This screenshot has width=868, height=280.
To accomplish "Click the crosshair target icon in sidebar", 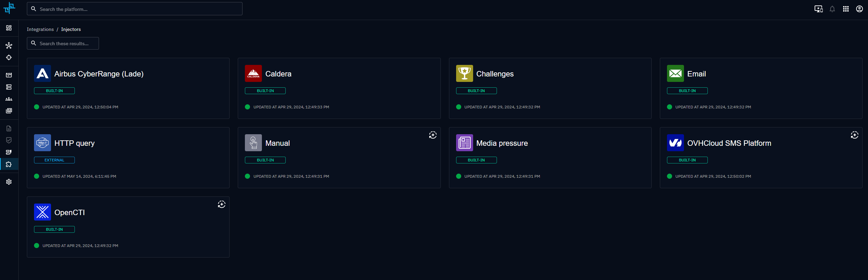I will 9,57.
